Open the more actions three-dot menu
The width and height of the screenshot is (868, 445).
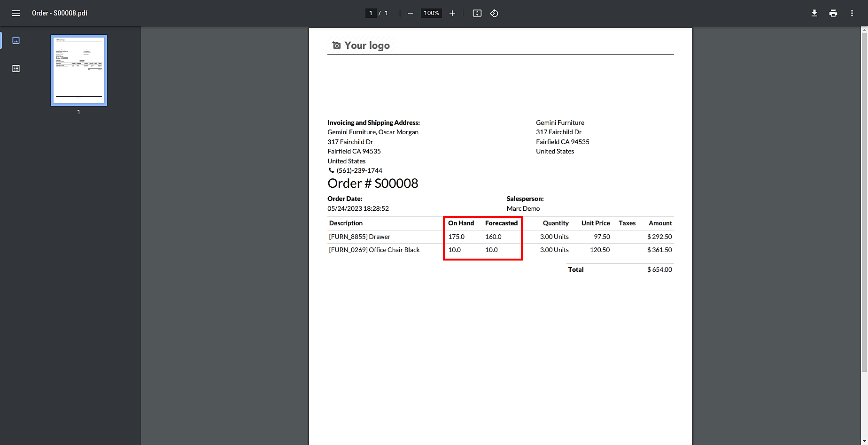tap(852, 13)
